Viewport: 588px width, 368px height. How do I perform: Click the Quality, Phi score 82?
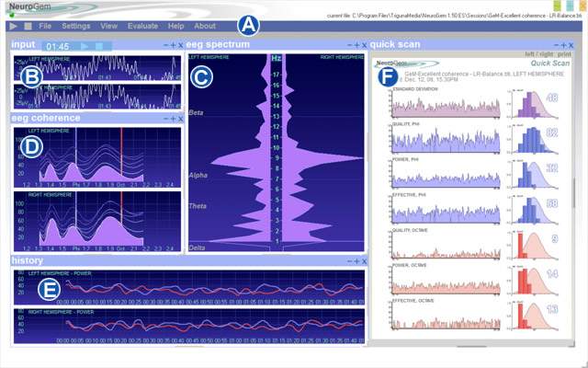[552, 132]
